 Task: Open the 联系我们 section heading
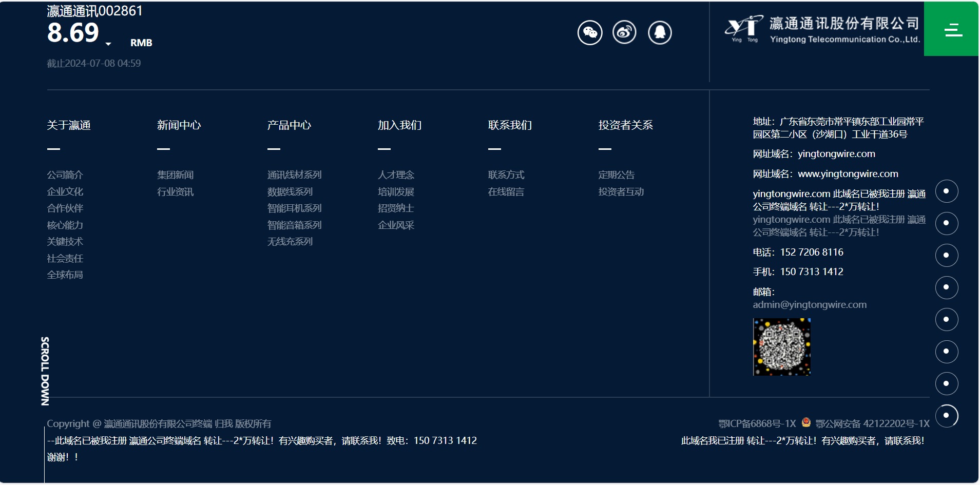(510, 125)
